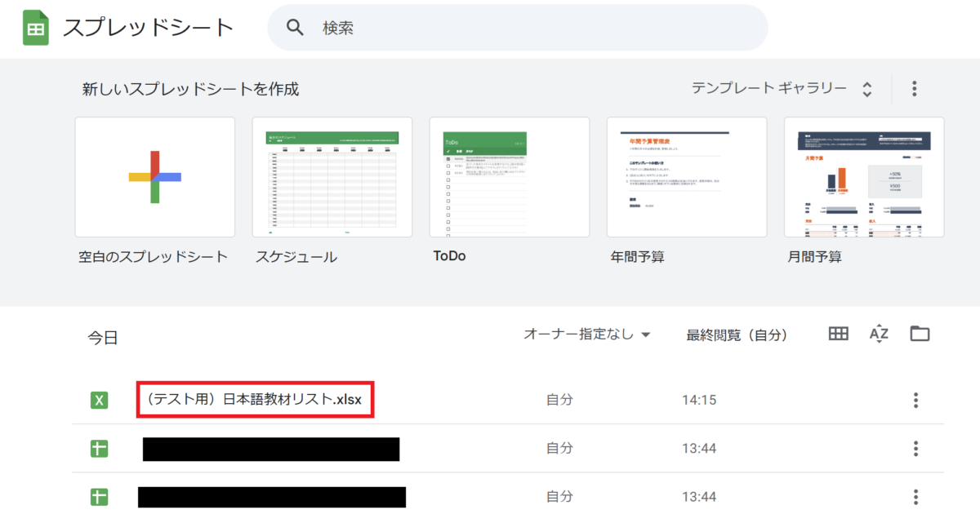This screenshot has height=514, width=980.
Task: Open the file picker folder icon
Action: click(x=920, y=334)
